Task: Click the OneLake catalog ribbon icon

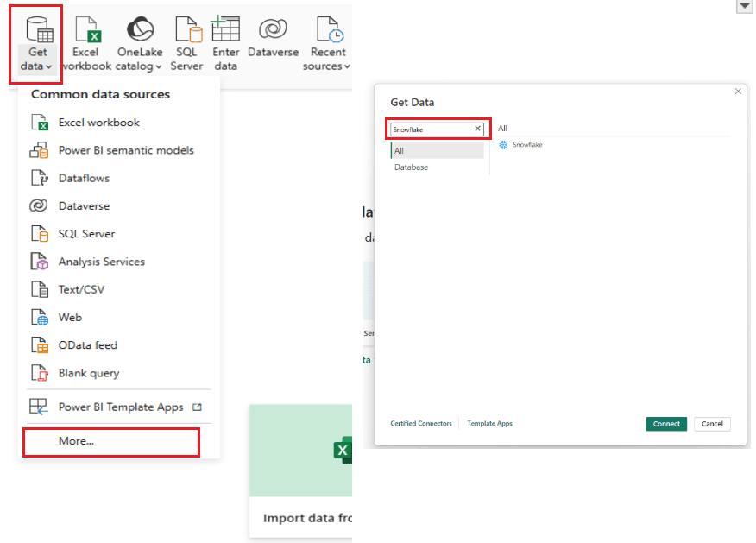Action: 140,29
